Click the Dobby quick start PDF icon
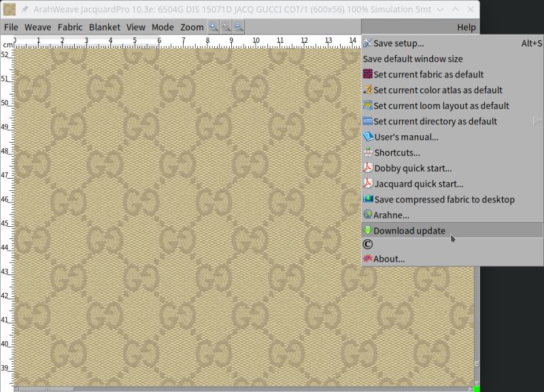This screenshot has width=544, height=392. click(x=368, y=168)
